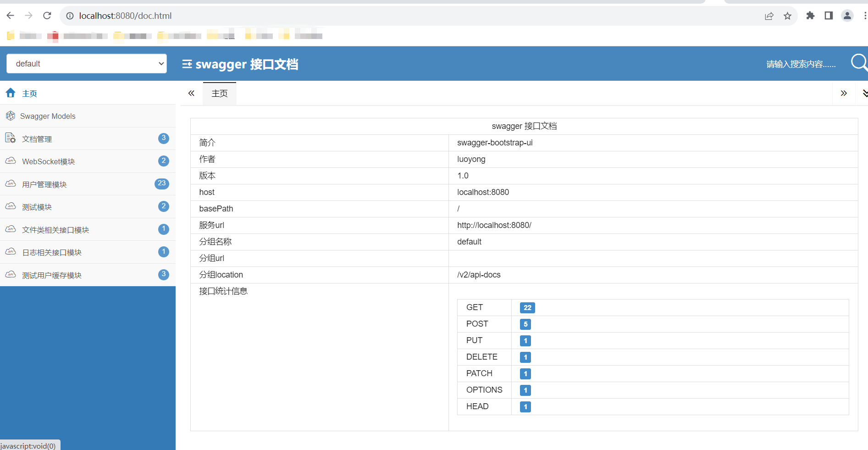The image size is (868, 450).
Task: Click the share page icon
Action: pos(769,16)
